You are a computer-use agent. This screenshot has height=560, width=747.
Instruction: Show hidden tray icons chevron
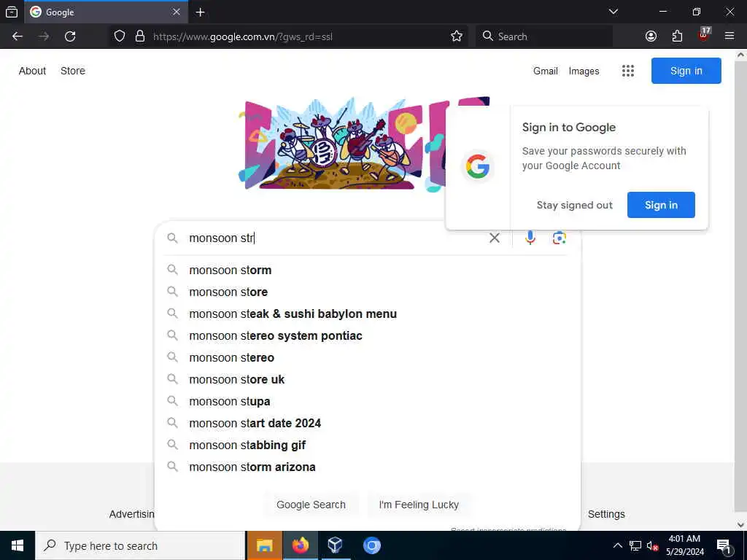617,546
